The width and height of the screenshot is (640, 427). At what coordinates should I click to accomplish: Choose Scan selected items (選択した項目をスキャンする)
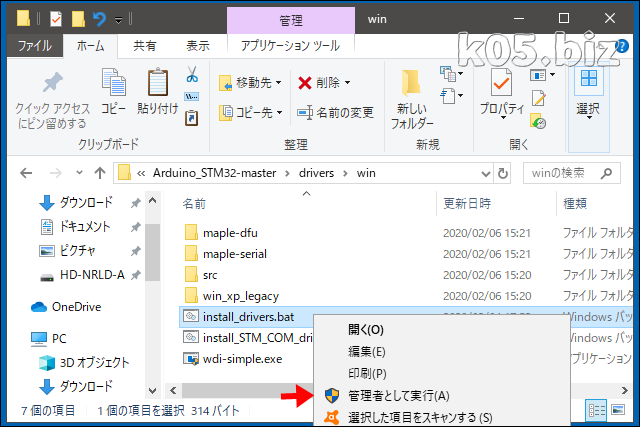[420, 418]
